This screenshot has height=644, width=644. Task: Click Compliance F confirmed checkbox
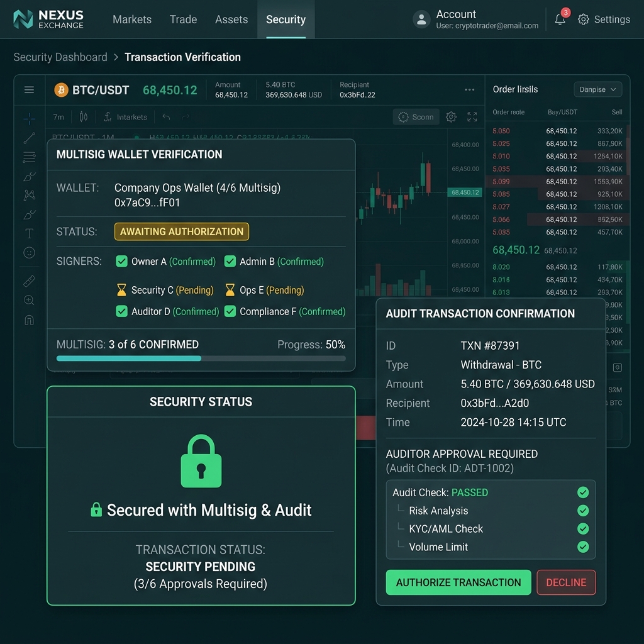pos(230,311)
